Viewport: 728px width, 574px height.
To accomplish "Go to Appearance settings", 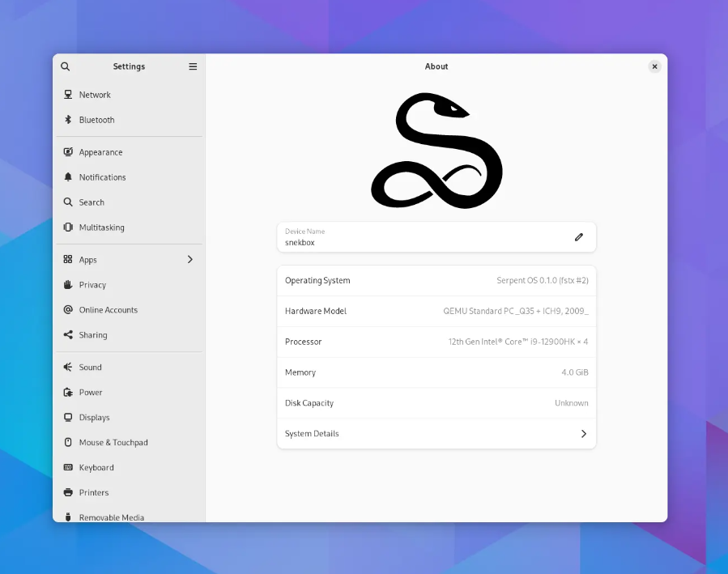I will coord(129,152).
